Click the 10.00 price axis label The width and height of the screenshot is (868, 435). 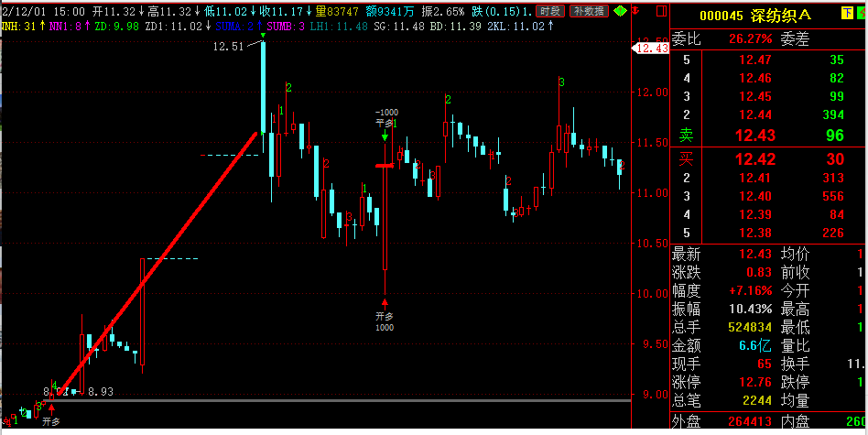point(652,294)
